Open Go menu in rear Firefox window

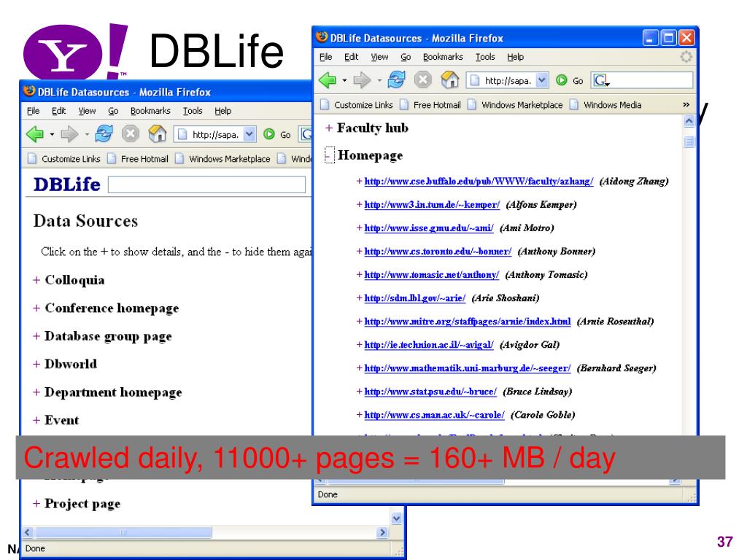click(113, 111)
